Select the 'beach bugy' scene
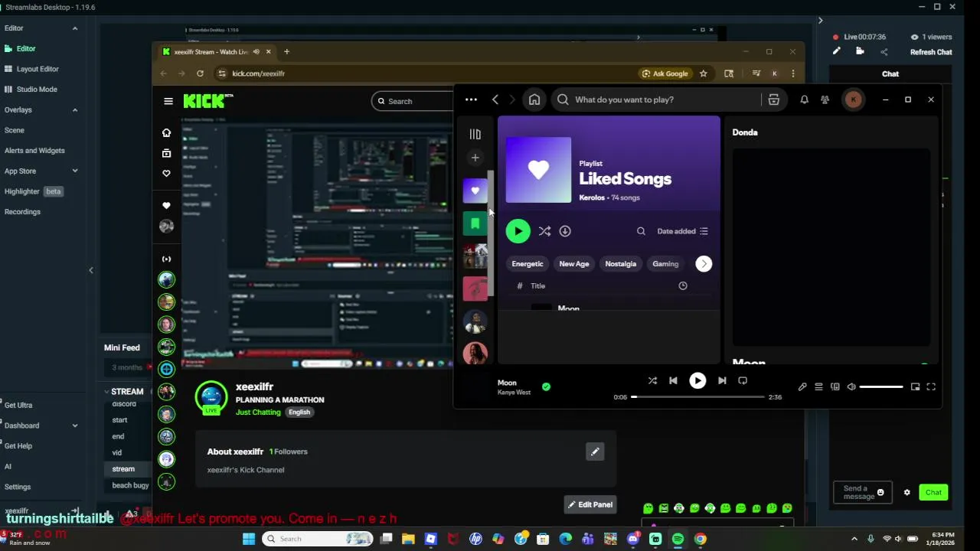 coord(130,485)
